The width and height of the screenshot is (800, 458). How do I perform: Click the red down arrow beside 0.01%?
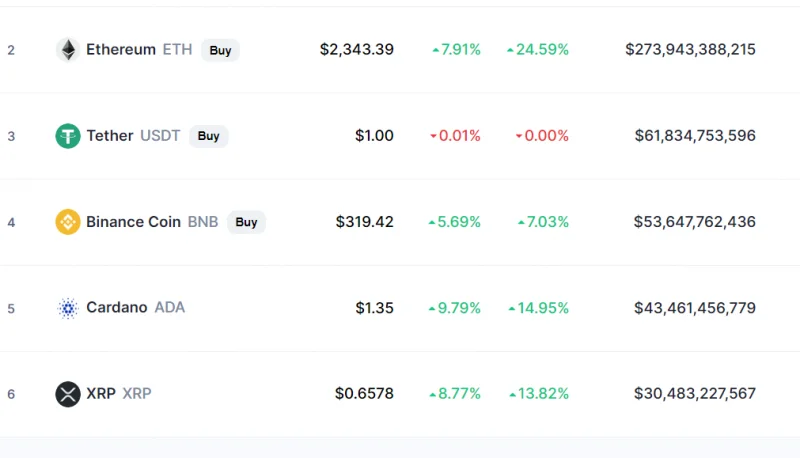(x=433, y=136)
